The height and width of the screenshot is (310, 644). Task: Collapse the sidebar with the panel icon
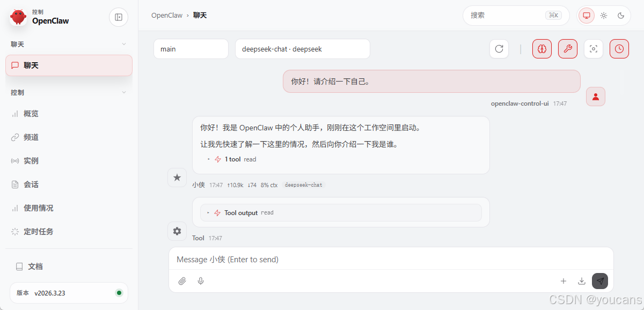click(x=119, y=17)
